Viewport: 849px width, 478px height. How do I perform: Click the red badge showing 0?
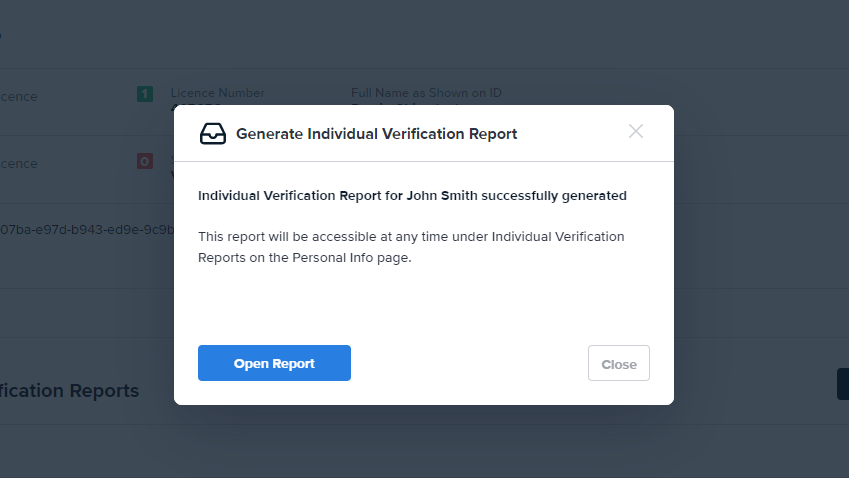tap(145, 161)
